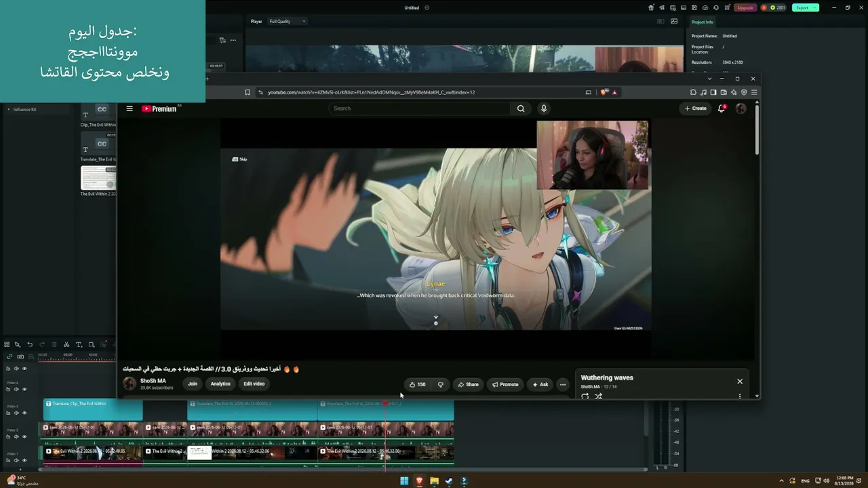Select the white document media thumbnail in the editor
Image resolution: width=868 pixels, height=488 pixels.
[98, 178]
